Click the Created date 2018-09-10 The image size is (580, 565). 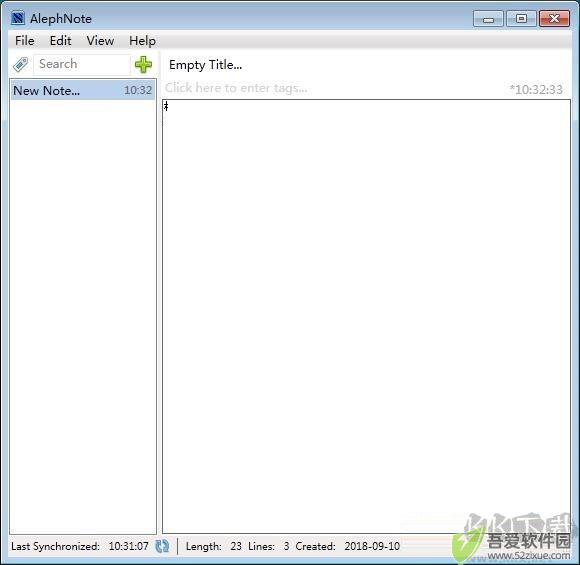(372, 546)
